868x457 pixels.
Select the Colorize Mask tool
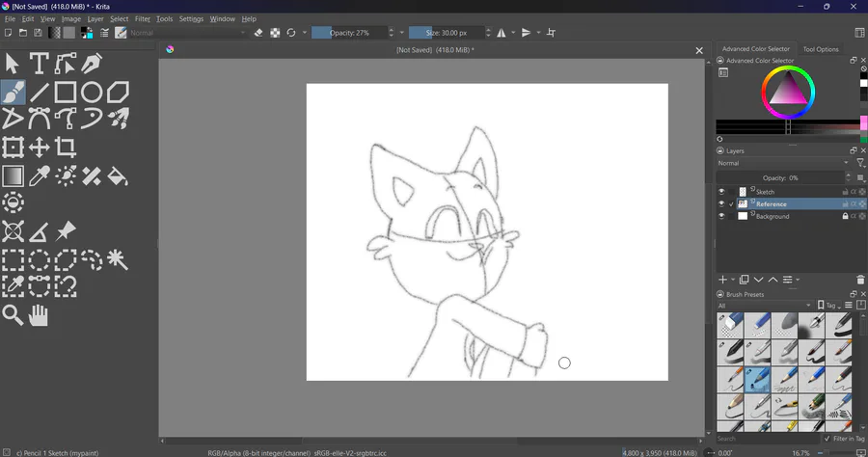coord(66,176)
